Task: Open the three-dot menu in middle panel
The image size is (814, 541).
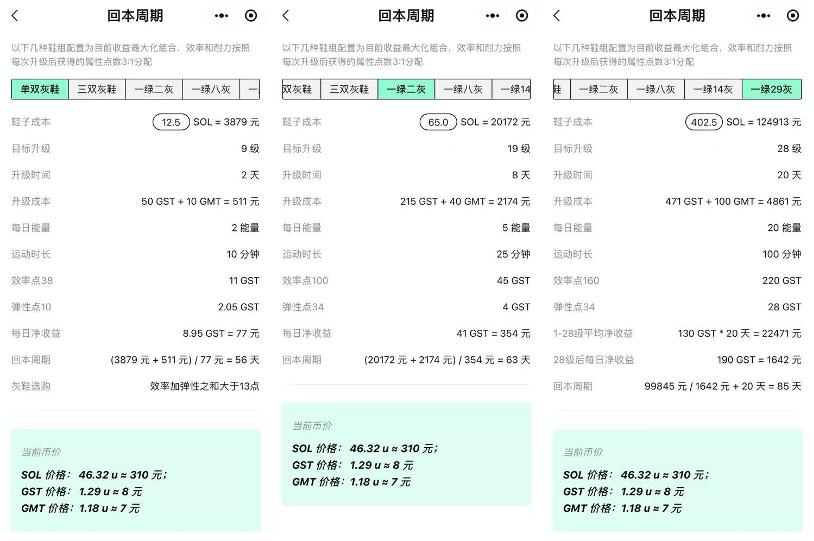Action: (493, 16)
